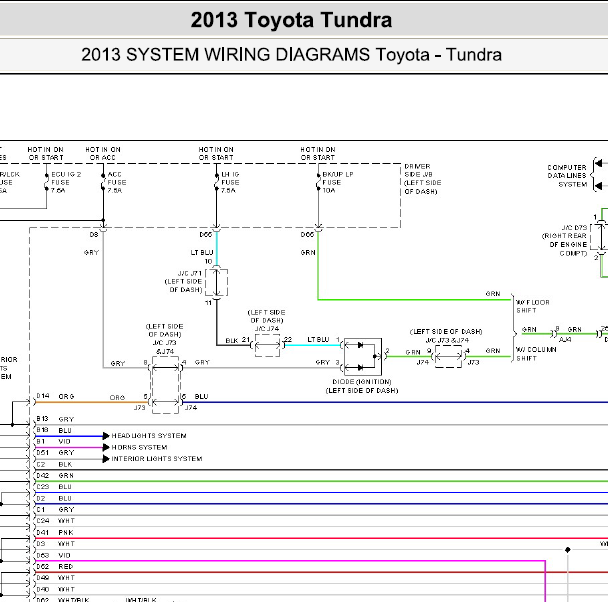The height and width of the screenshot is (602, 608).
Task: Click the 'B13 GRY' pin label
Action: [x=55, y=419]
